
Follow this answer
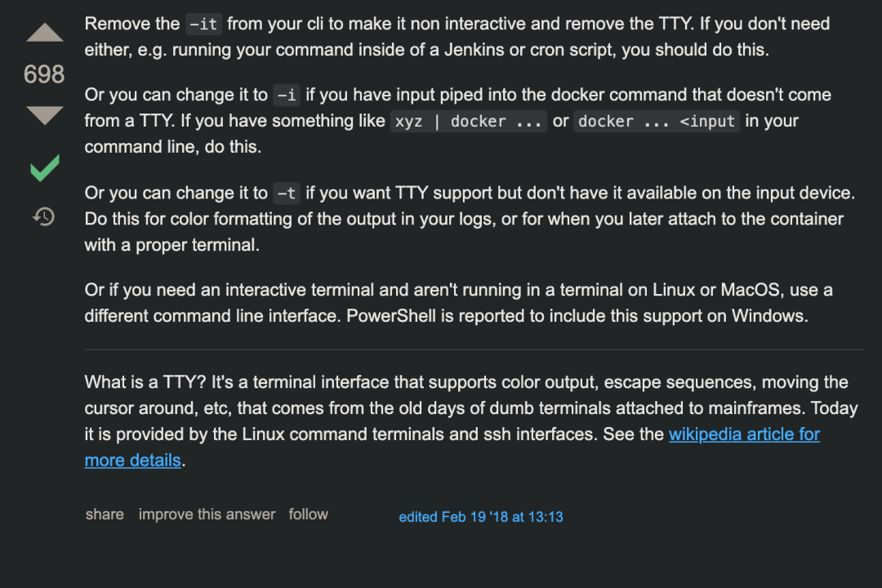coord(308,514)
